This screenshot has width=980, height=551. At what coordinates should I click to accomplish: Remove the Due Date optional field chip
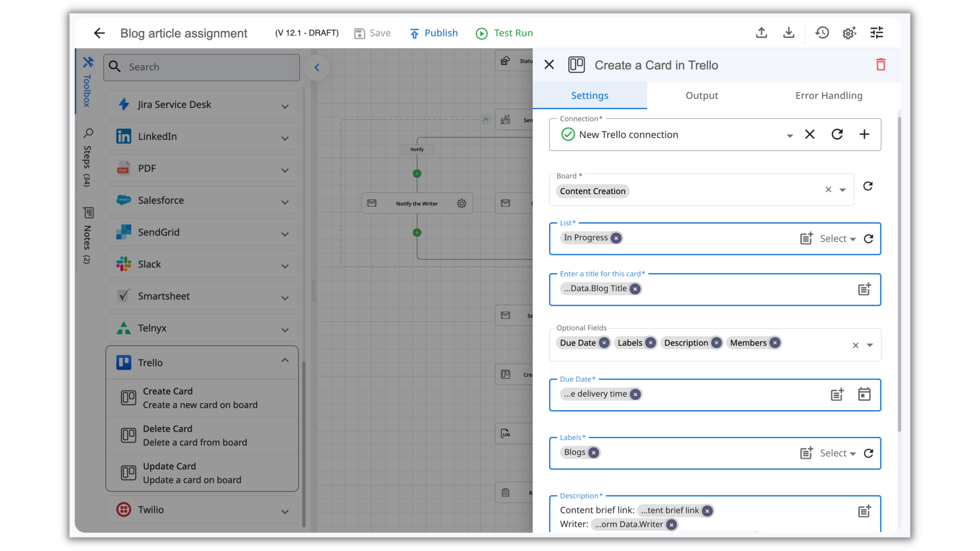click(x=604, y=343)
